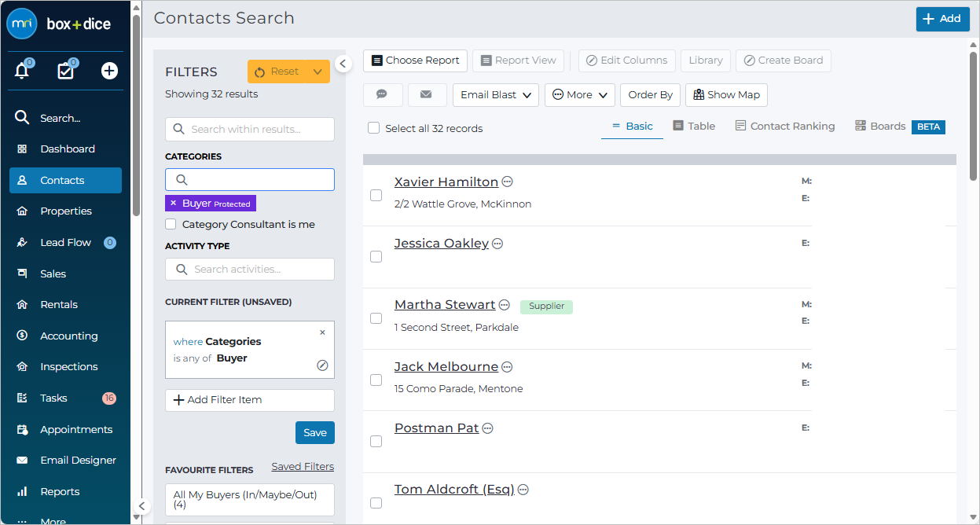
Task: Click the Search within results field
Action: [250, 129]
